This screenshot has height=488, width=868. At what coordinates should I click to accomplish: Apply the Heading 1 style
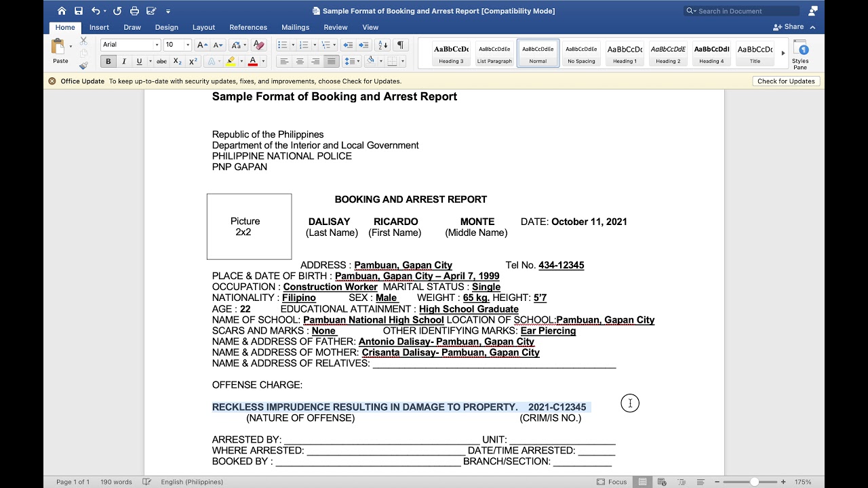(x=625, y=54)
